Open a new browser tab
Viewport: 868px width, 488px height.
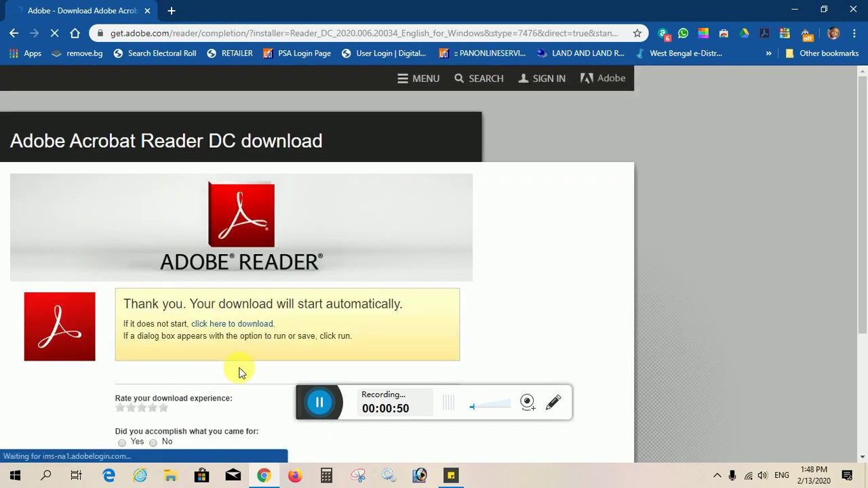tap(172, 11)
